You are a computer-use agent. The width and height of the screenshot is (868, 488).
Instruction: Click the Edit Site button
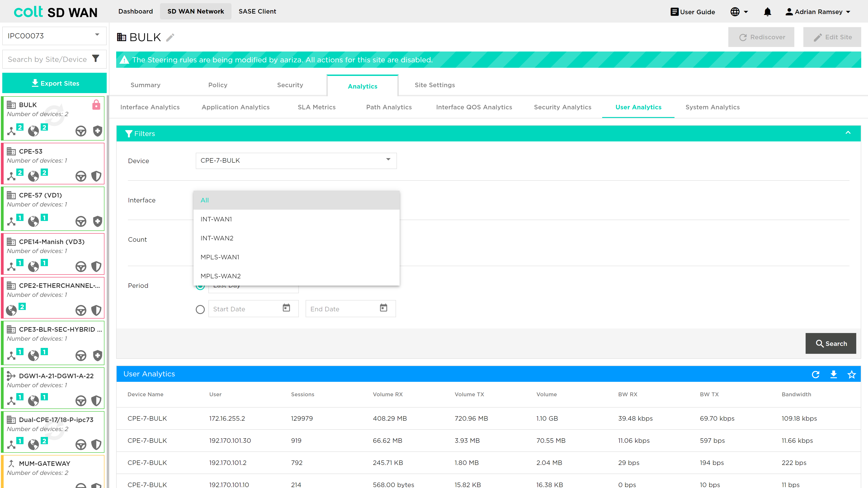832,37
